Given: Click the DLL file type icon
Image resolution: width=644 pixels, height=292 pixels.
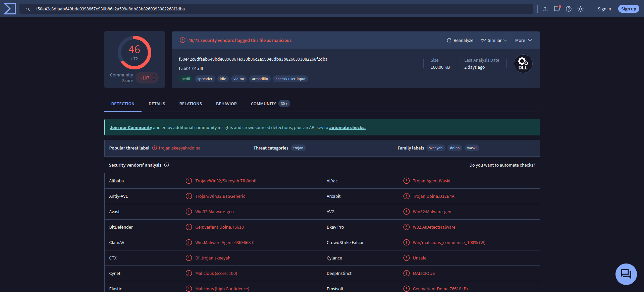Looking at the screenshot, I should pyautogui.click(x=523, y=64).
